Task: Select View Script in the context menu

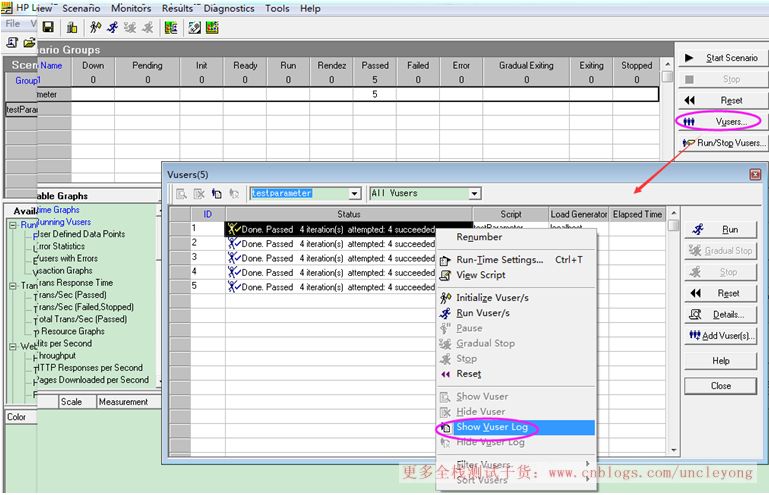Action: [x=516, y=275]
